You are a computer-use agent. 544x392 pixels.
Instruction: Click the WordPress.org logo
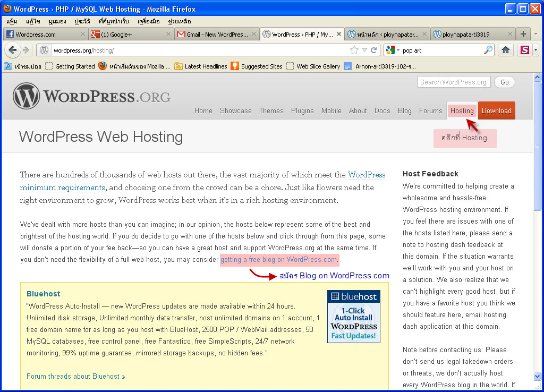pyautogui.click(x=91, y=96)
